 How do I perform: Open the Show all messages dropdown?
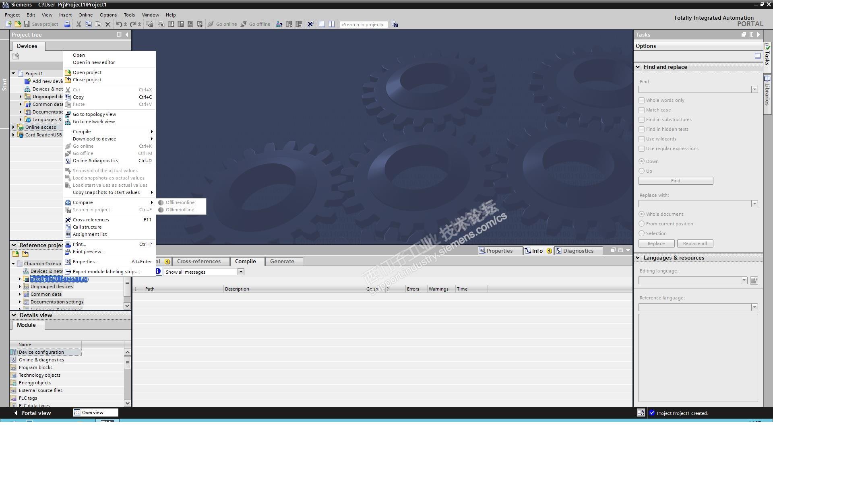tap(241, 272)
